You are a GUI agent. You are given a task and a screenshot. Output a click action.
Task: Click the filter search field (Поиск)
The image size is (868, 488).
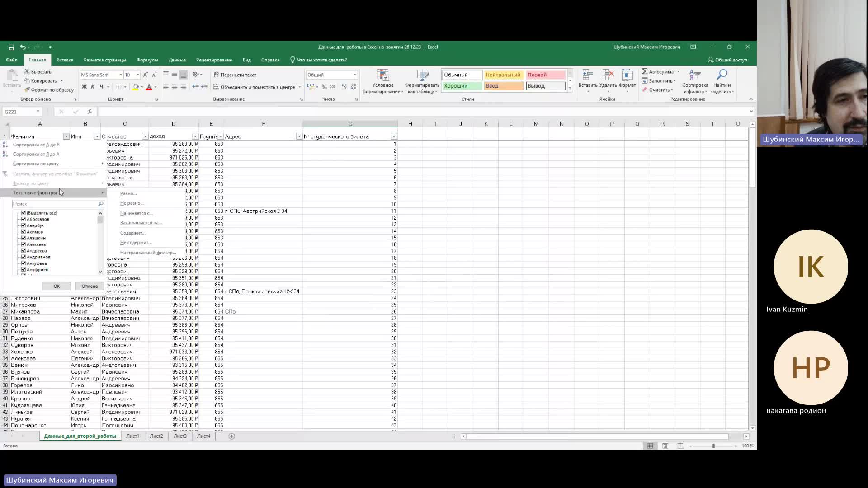click(x=55, y=204)
